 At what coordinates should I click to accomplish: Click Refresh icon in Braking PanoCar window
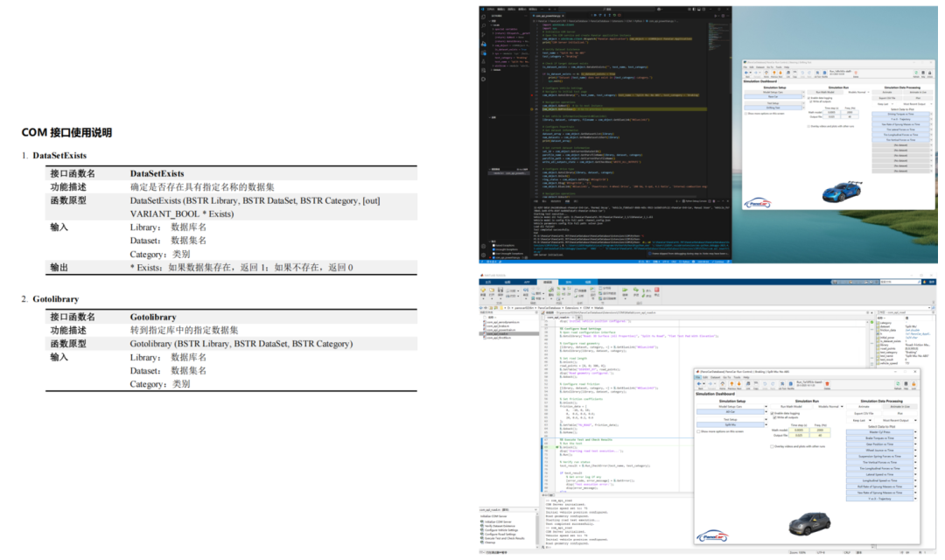898,383
